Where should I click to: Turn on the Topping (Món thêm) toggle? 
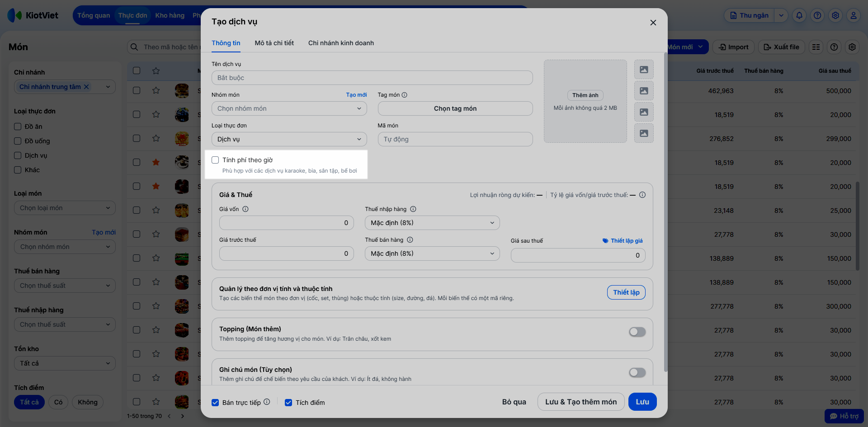637,332
